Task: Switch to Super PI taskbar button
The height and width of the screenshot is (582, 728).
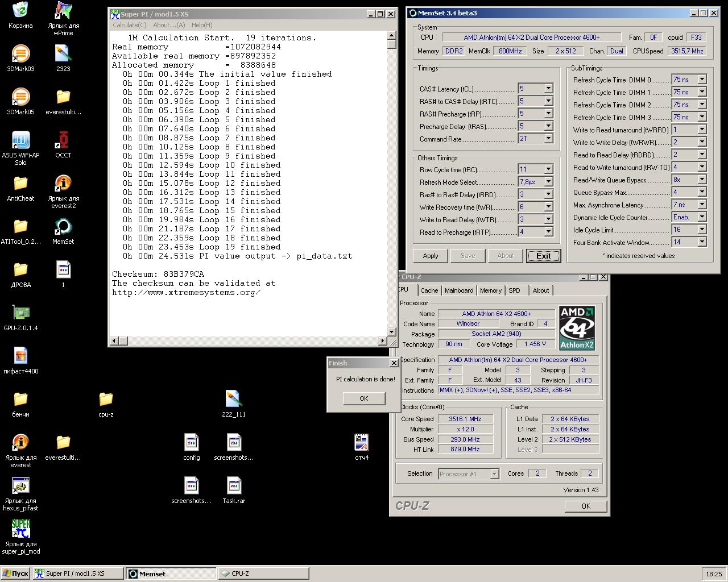Action: tap(78, 573)
